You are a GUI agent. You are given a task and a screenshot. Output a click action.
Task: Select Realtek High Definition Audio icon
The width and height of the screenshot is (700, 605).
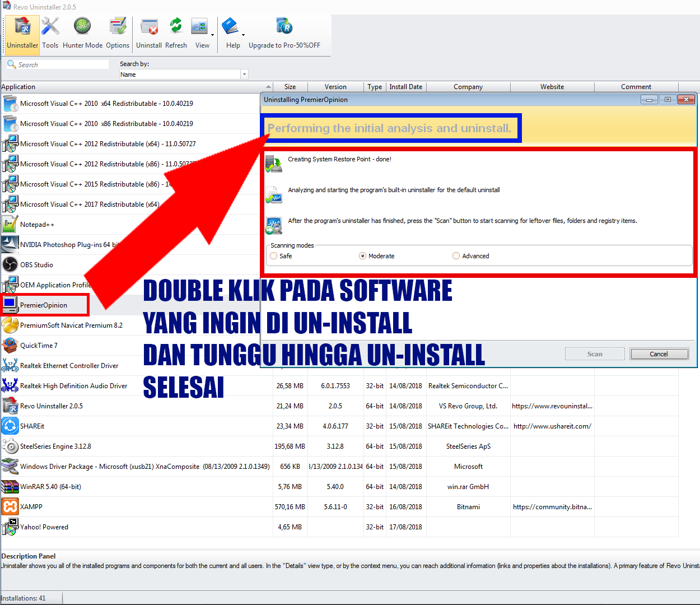tap(10, 386)
